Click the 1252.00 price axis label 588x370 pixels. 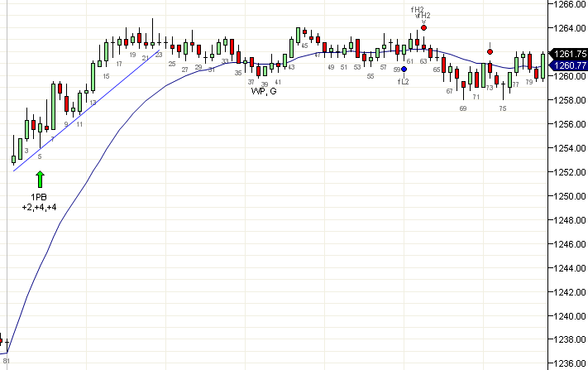click(x=570, y=172)
